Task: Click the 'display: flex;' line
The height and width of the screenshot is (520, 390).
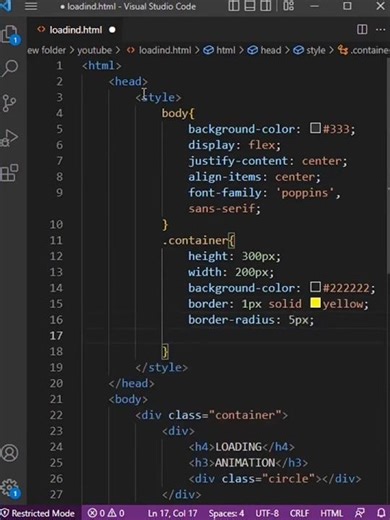Action: tap(234, 145)
